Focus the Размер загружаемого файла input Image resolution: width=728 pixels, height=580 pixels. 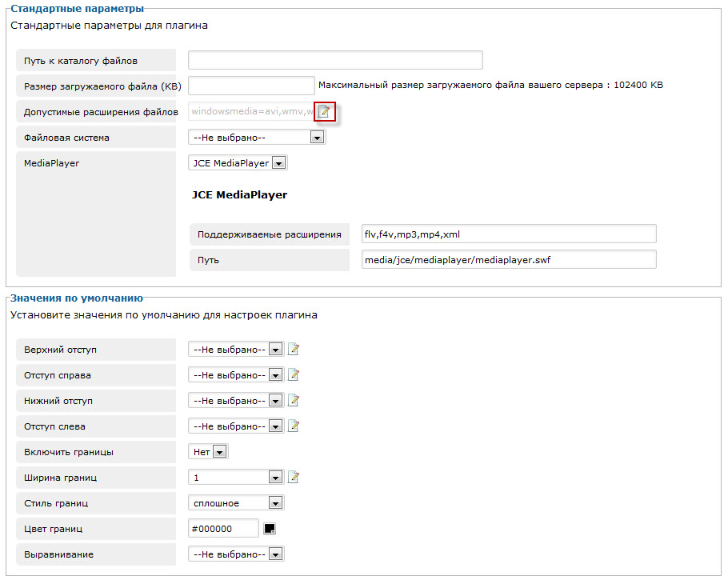pyautogui.click(x=251, y=86)
